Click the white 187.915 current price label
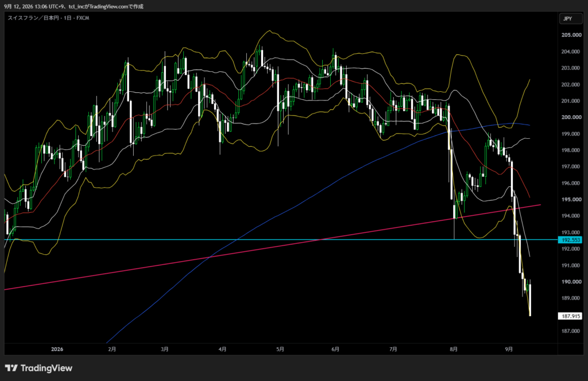 (x=570, y=316)
